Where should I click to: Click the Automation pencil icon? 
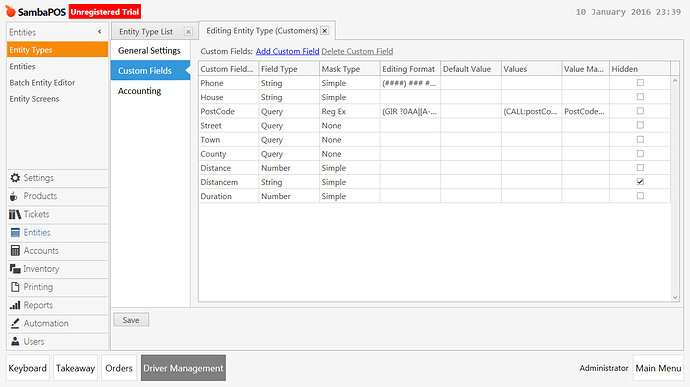[x=15, y=323]
